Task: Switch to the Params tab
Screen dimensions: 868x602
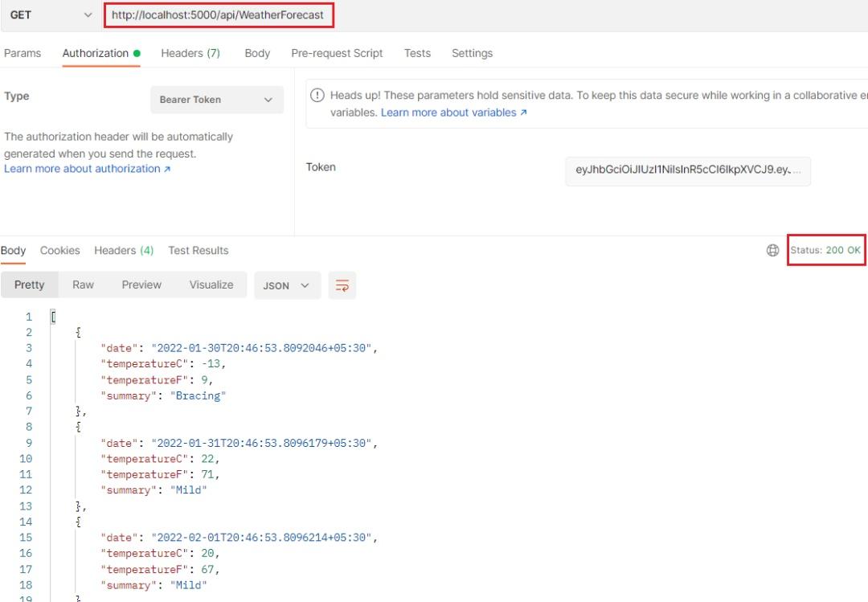Action: 23,53
